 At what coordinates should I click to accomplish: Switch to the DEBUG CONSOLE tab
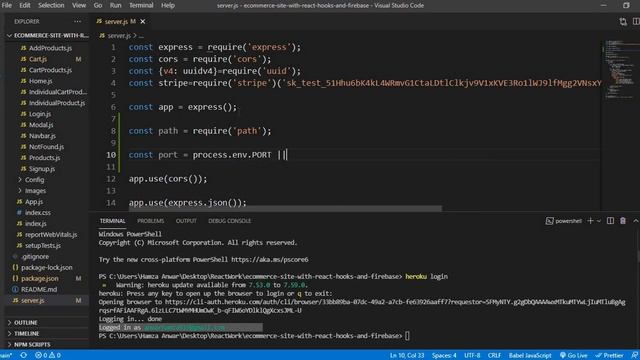point(229,221)
